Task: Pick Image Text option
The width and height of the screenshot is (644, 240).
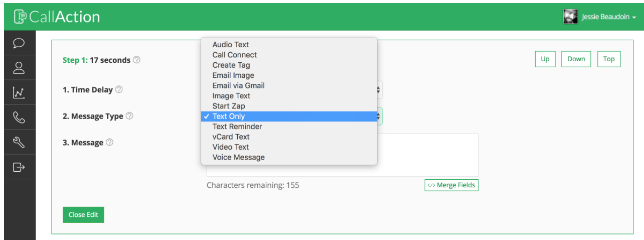Action: 289,95
